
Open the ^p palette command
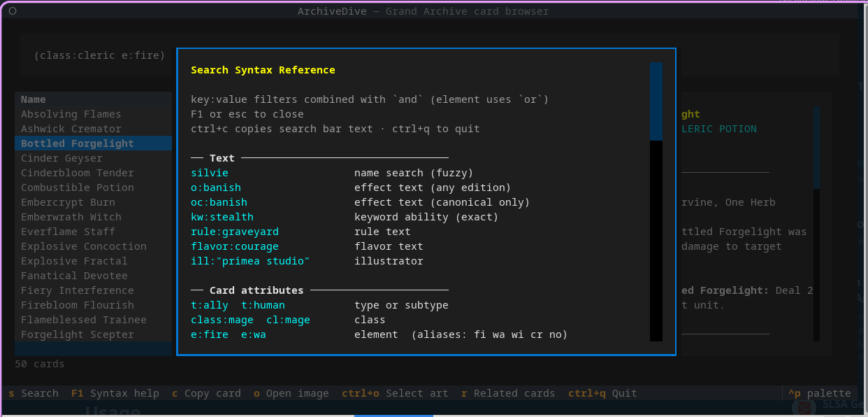click(x=820, y=393)
